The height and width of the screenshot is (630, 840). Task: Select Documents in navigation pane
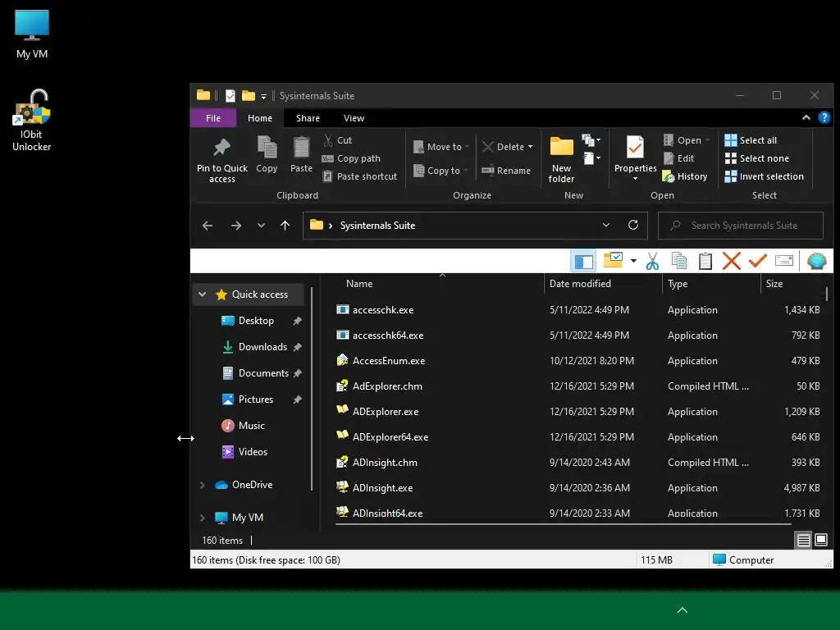(262, 373)
